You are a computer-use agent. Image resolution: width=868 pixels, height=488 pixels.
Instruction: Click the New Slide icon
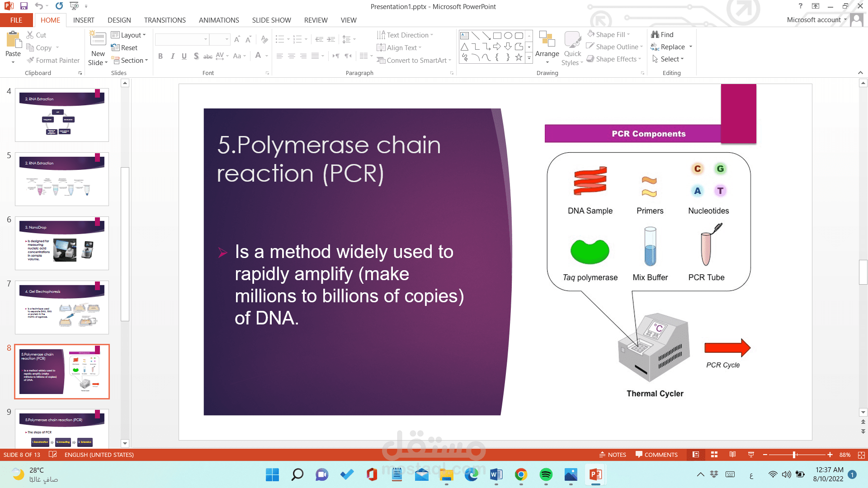click(x=98, y=38)
